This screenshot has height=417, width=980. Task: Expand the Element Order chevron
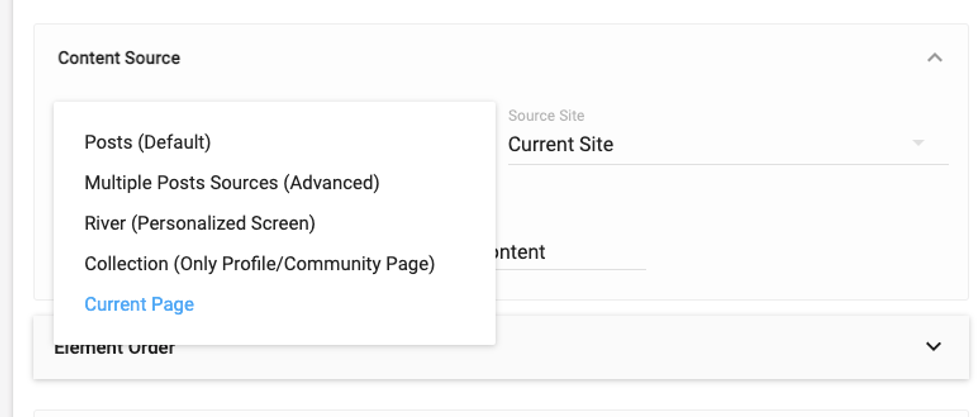[x=934, y=347]
